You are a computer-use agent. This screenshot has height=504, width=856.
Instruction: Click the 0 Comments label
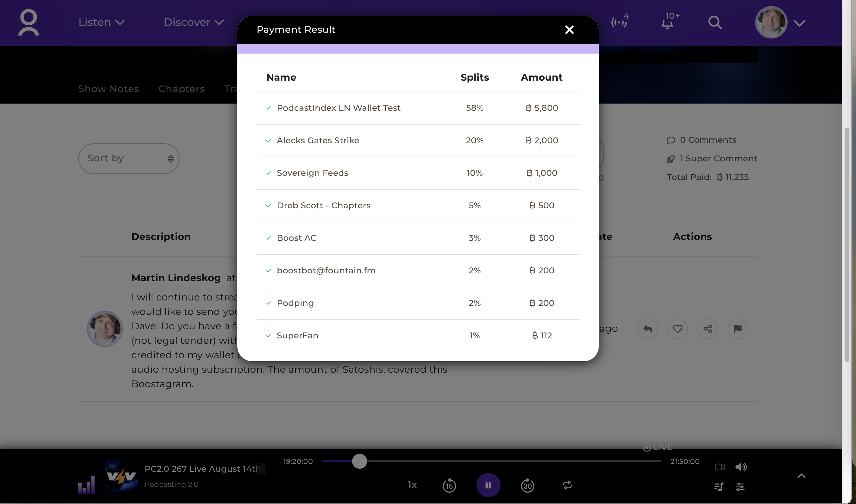click(708, 140)
